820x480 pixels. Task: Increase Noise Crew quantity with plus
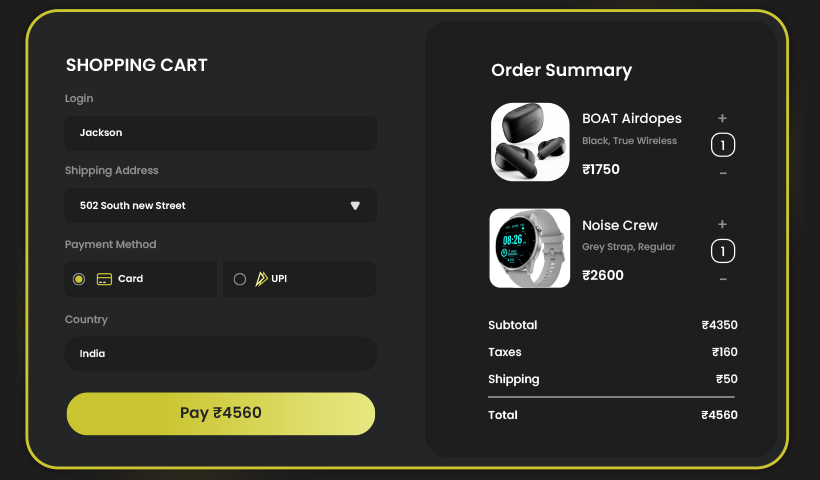click(723, 224)
